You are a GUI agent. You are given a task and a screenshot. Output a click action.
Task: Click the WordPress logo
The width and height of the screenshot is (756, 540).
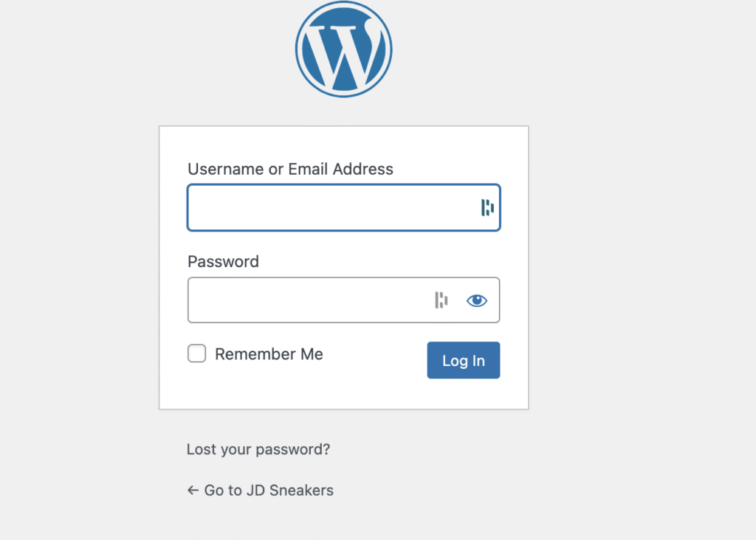click(343, 49)
